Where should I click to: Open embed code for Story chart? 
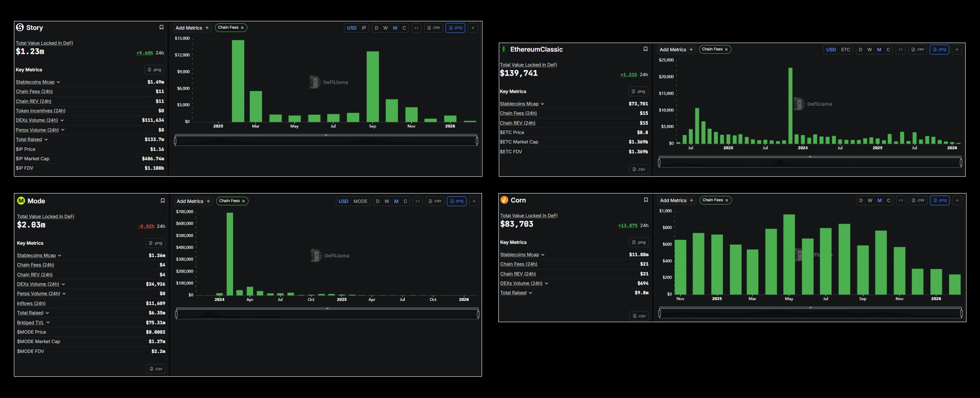coord(416,28)
